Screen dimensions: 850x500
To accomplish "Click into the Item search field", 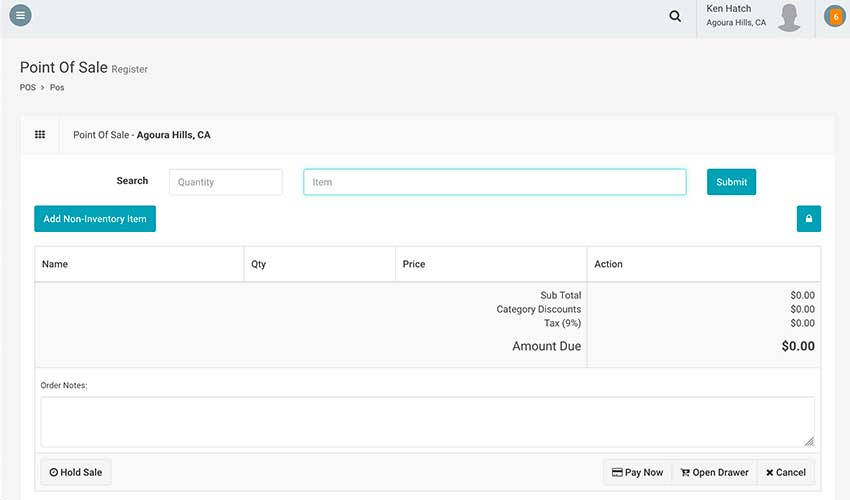I will click(x=494, y=182).
